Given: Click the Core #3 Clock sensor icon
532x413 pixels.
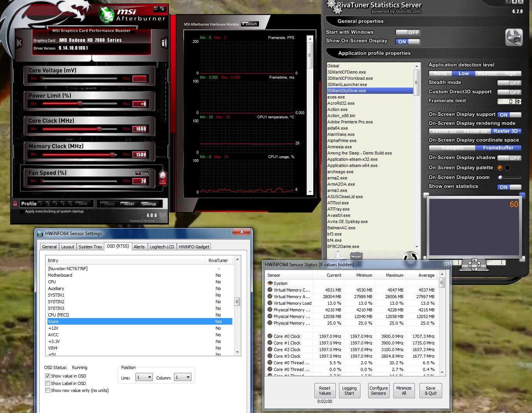Looking at the screenshot, I should coord(270,356).
